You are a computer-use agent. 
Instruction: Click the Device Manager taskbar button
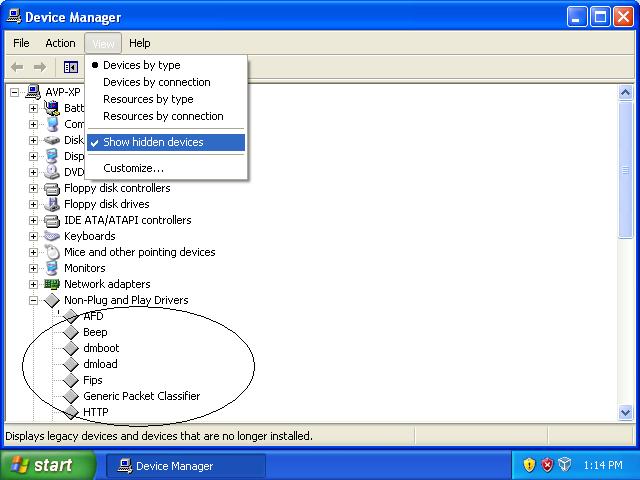click(186, 466)
